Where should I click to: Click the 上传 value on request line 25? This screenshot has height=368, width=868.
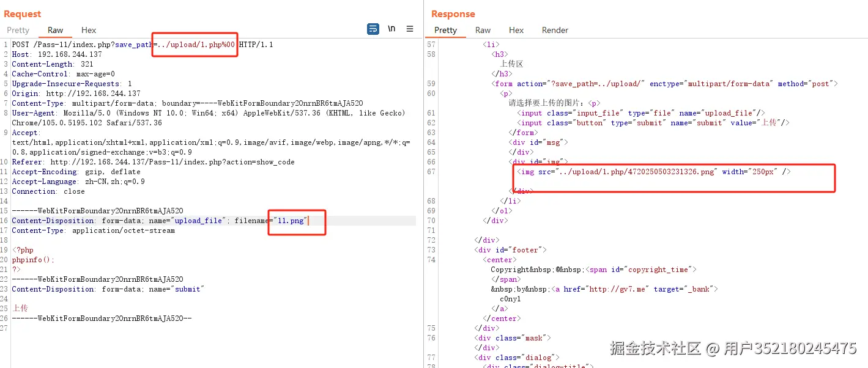(20, 309)
